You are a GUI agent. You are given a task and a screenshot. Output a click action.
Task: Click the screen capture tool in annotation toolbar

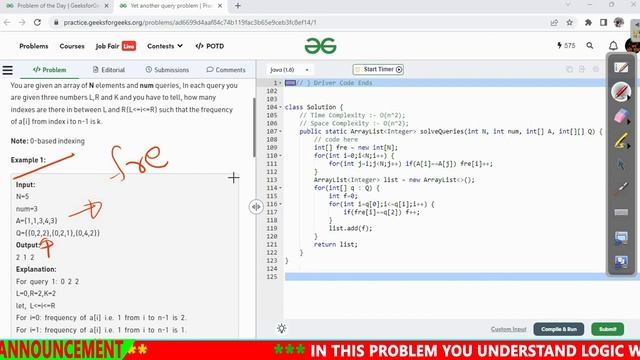click(x=621, y=238)
